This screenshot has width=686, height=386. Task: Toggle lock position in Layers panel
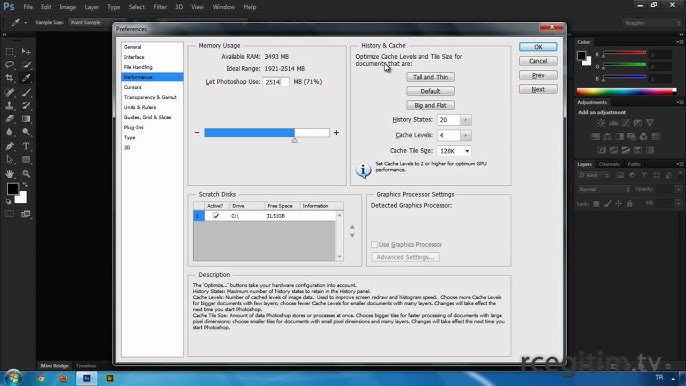pos(619,204)
